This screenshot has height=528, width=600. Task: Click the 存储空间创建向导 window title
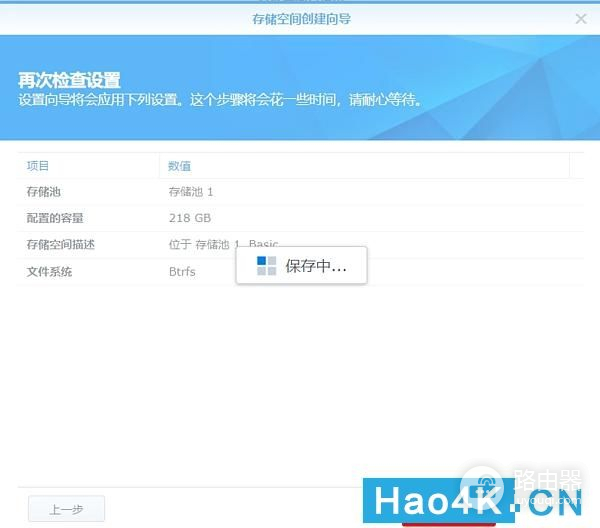pyautogui.click(x=301, y=18)
